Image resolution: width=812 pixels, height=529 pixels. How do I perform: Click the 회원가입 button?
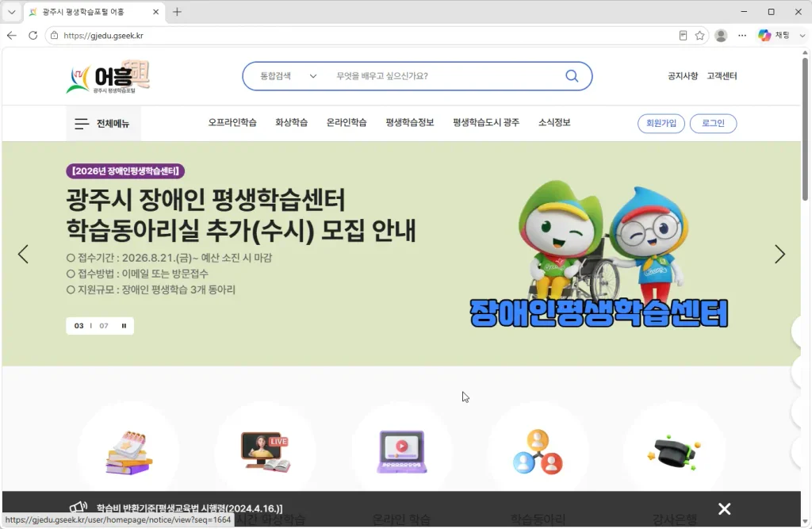pos(661,123)
